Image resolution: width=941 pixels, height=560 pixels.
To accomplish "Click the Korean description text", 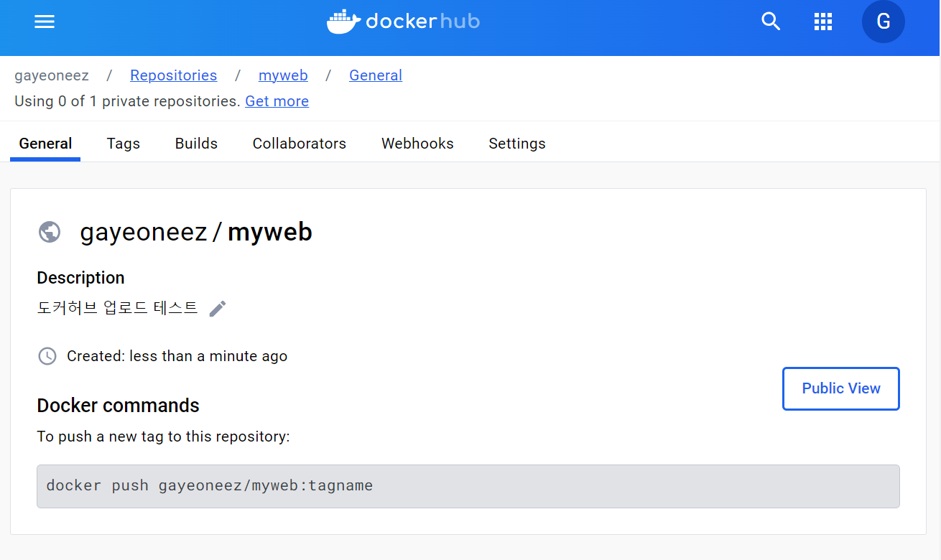I will pos(117,308).
